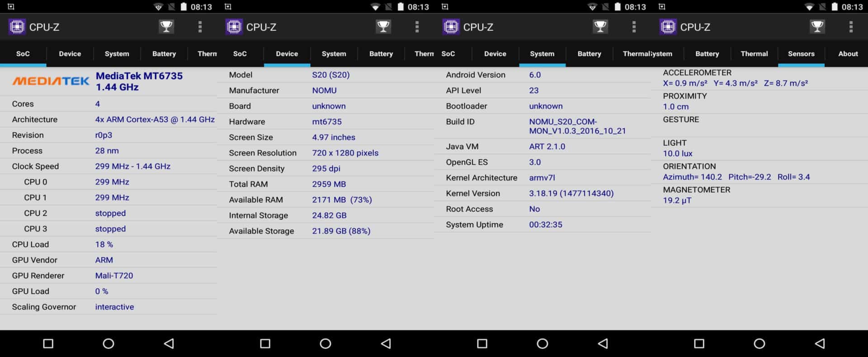Tap the MediaTek brand logo
The width and height of the screenshot is (868, 357).
(x=51, y=81)
